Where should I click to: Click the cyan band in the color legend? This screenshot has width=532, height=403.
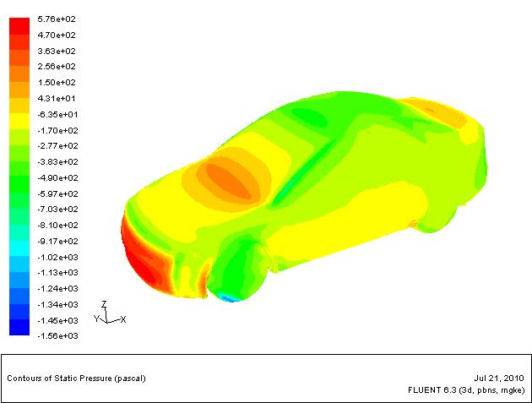coord(19,248)
